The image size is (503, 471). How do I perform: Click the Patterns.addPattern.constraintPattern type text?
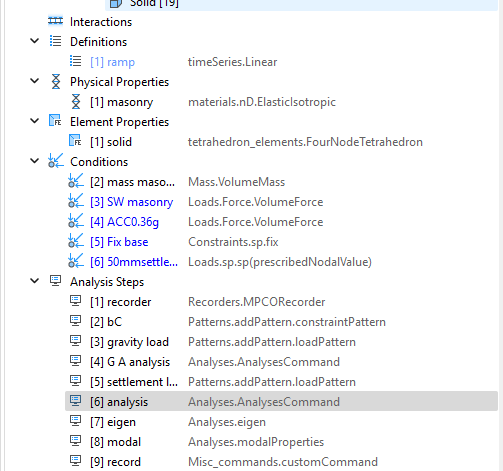(x=287, y=322)
